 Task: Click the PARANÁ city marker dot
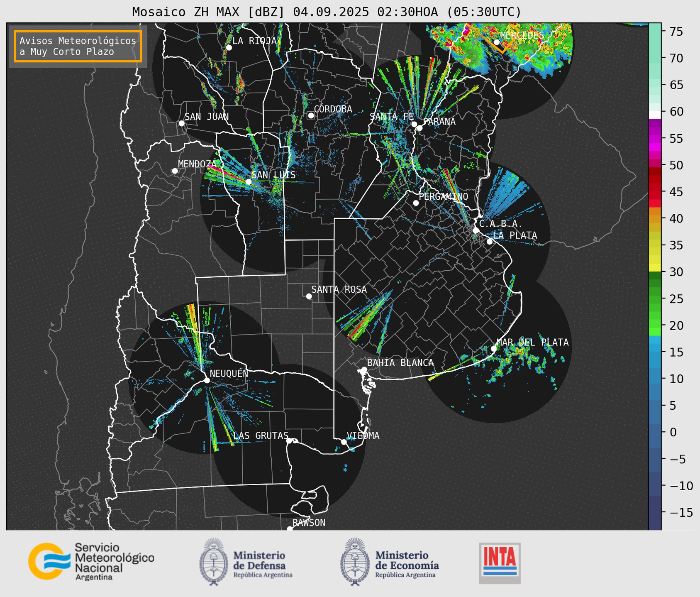coord(420,128)
